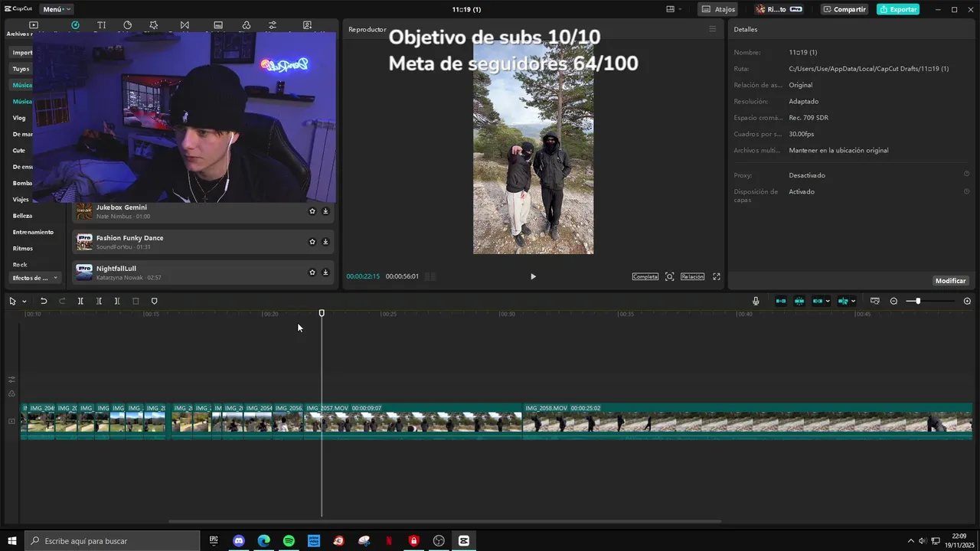Enter fullscreen player view

pyautogui.click(x=717, y=277)
